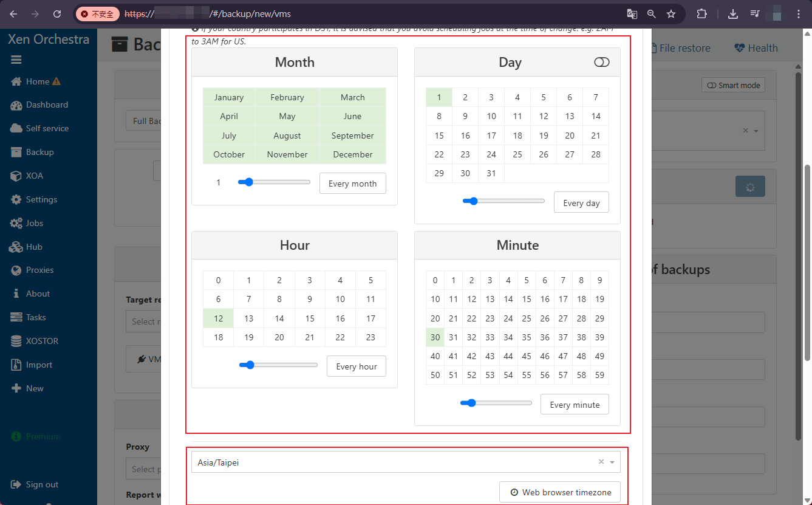Select hour 23 in Hour grid

pos(370,337)
